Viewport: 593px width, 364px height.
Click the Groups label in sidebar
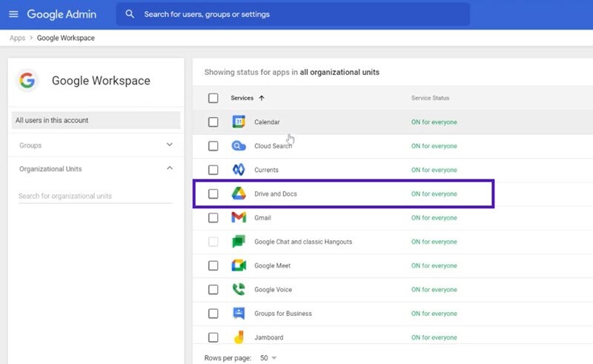[30, 145]
